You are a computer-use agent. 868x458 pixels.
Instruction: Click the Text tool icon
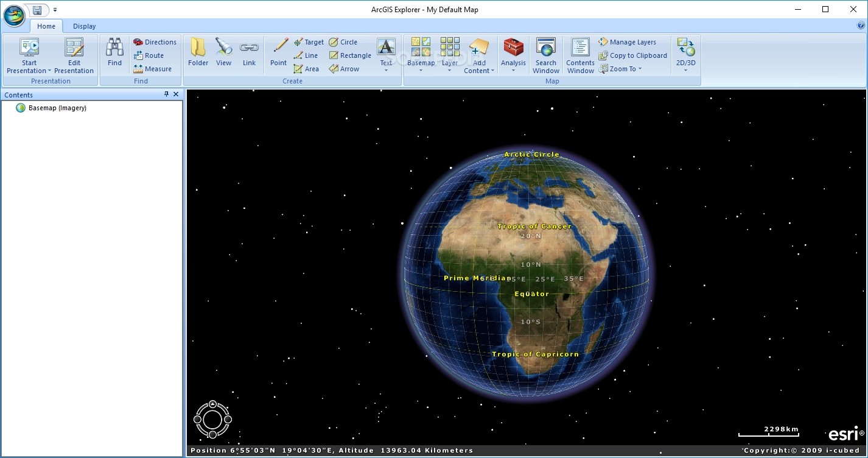(386, 48)
